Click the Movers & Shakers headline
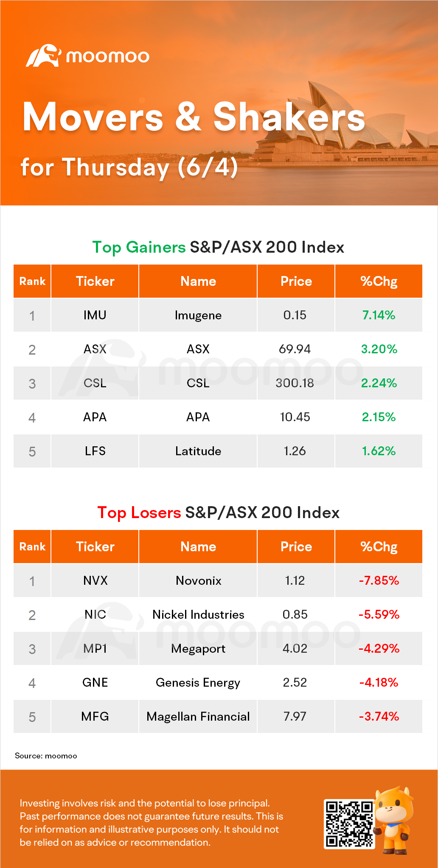438x868 pixels. point(194,117)
